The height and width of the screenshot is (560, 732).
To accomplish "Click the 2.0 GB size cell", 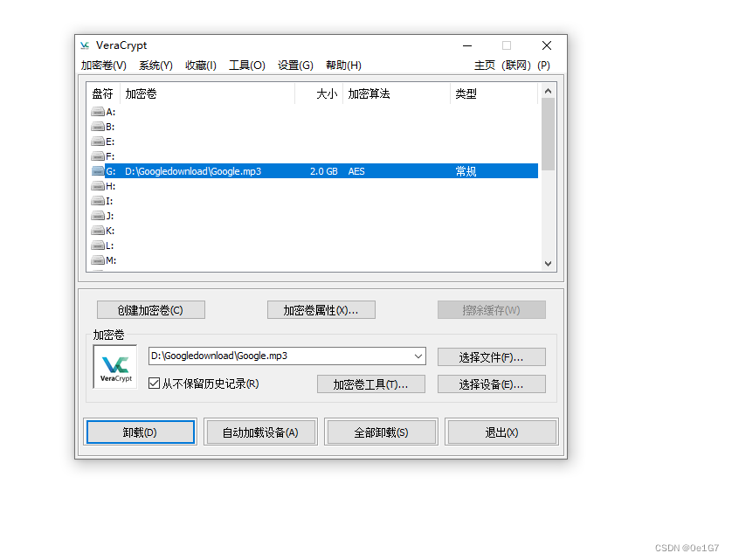I will [323, 171].
